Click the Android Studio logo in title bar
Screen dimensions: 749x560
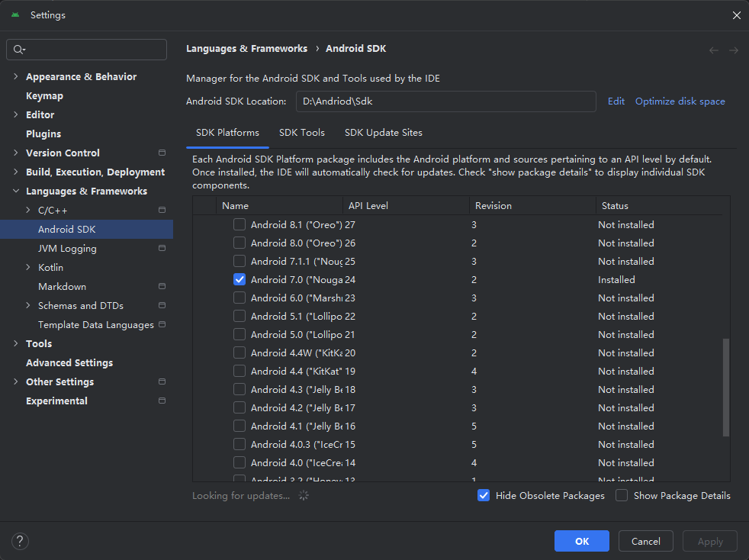point(15,14)
